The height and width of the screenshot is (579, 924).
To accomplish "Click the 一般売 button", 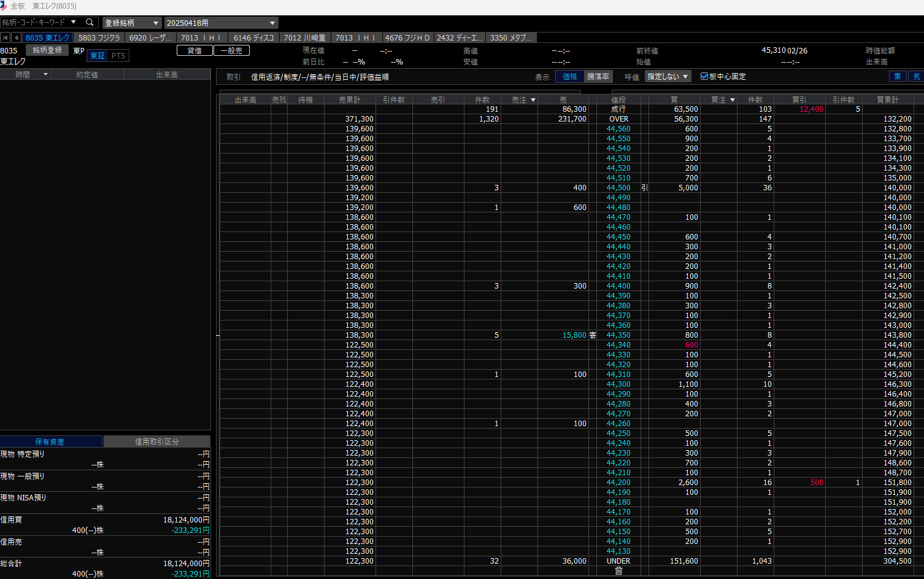I will tap(231, 51).
